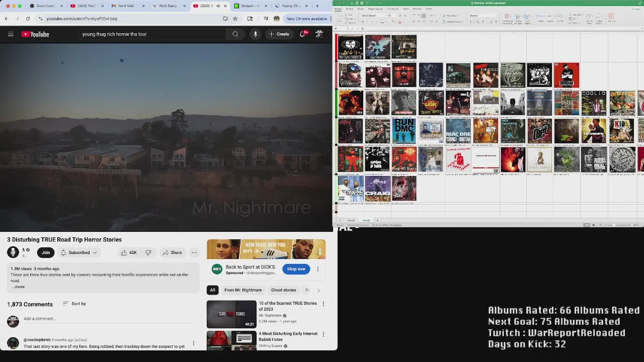Open YouTube account avatar menu
Screen dimensions: 644x362
[319, 34]
